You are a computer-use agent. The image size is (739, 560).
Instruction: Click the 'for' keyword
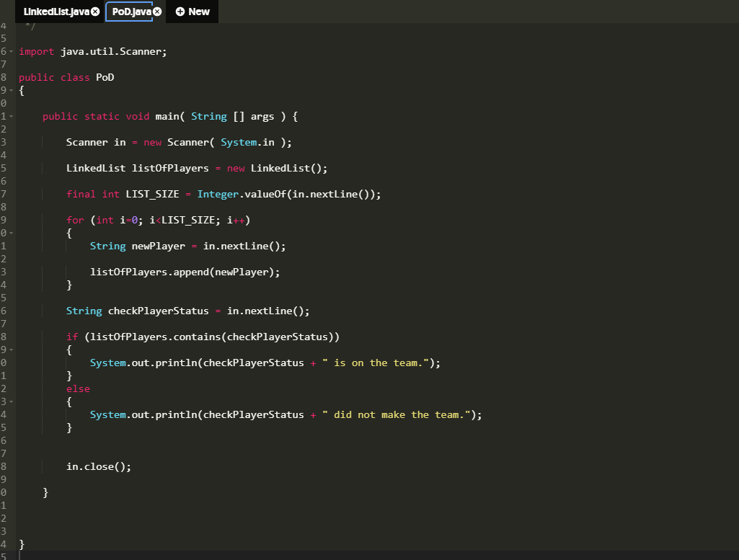click(75, 220)
